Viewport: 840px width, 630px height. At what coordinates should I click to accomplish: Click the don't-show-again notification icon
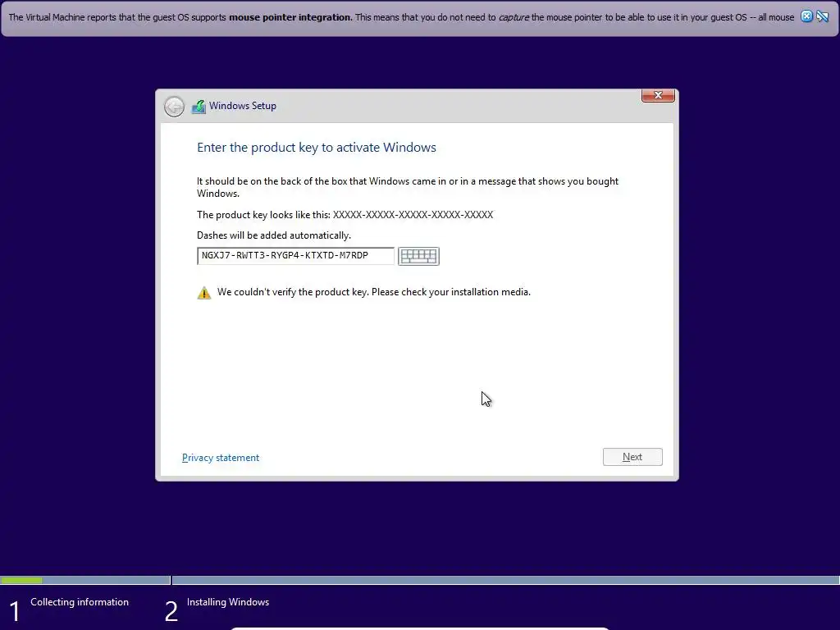[x=822, y=16]
